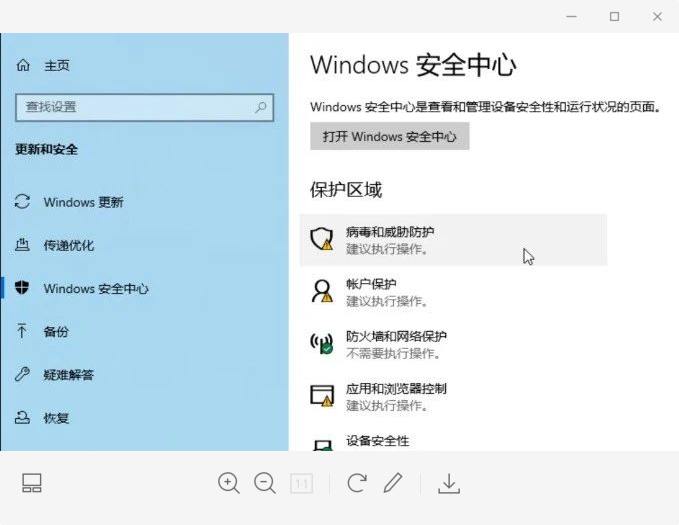
Task: Click the 帐户保护 person icon
Action: [x=322, y=291]
